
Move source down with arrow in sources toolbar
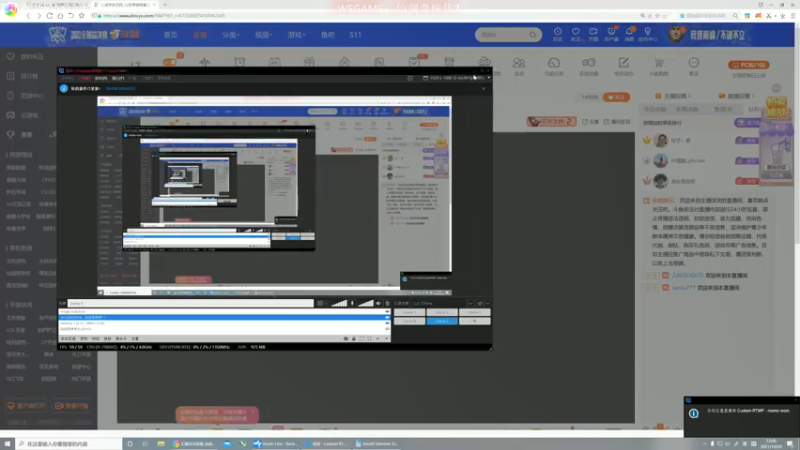point(386,338)
